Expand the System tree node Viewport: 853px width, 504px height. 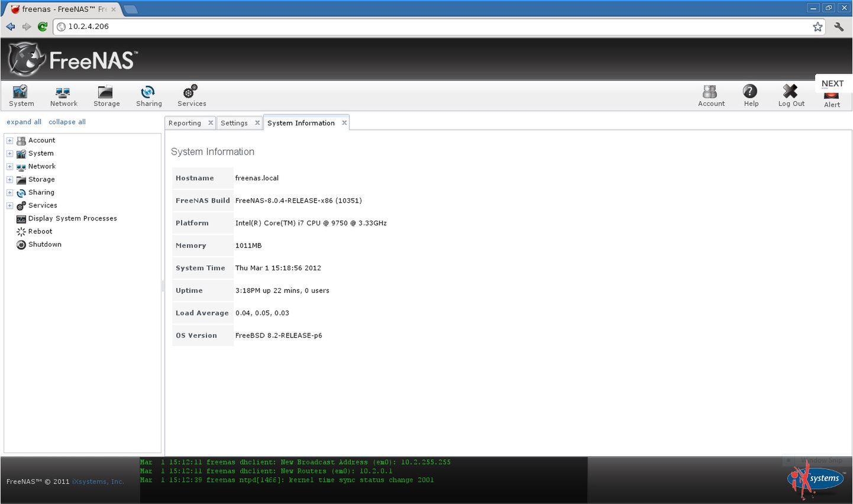9,154
